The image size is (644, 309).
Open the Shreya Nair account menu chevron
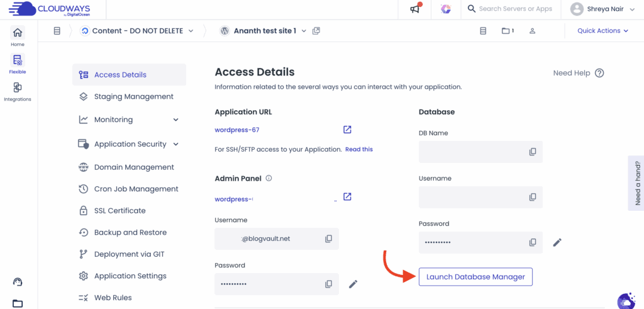pyautogui.click(x=632, y=9)
